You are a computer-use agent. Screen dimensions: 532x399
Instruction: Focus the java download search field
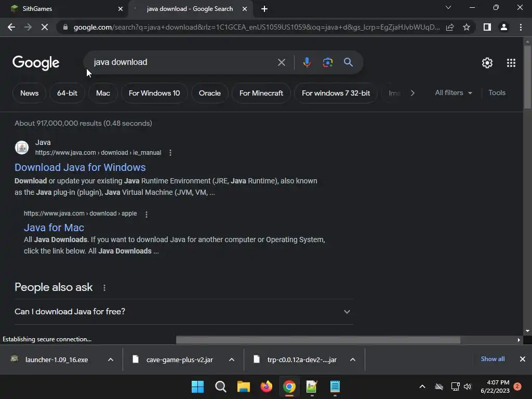click(183, 62)
